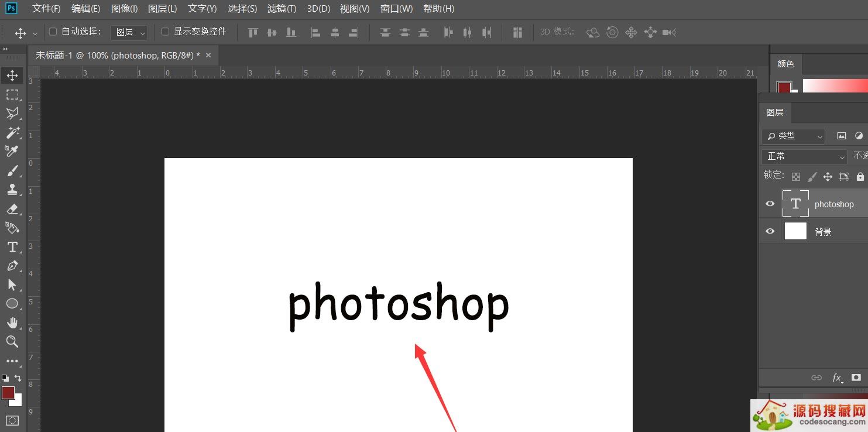
Task: Distribute top edges in options bar
Action: 385,33
